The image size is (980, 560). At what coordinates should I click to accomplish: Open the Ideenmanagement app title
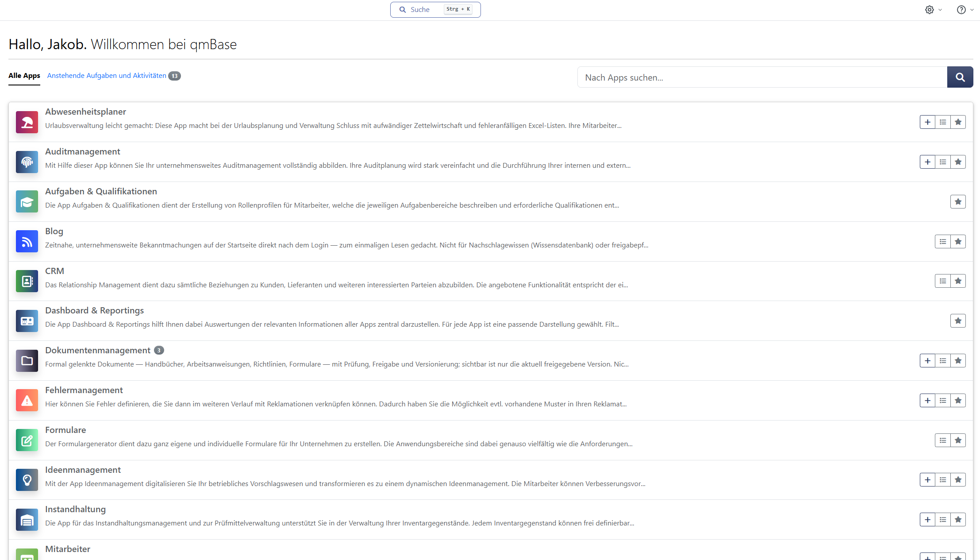point(83,470)
